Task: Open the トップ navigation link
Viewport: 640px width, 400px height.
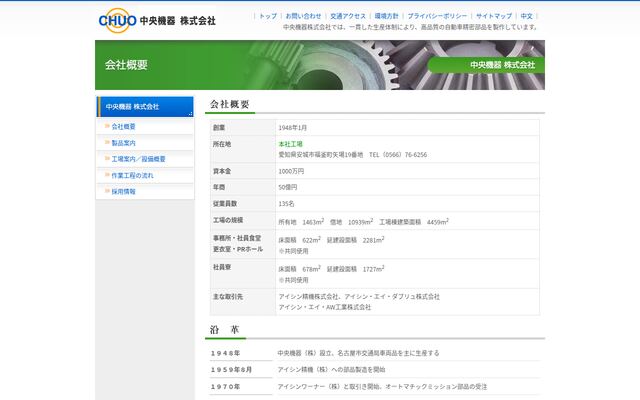Action: coord(268,16)
